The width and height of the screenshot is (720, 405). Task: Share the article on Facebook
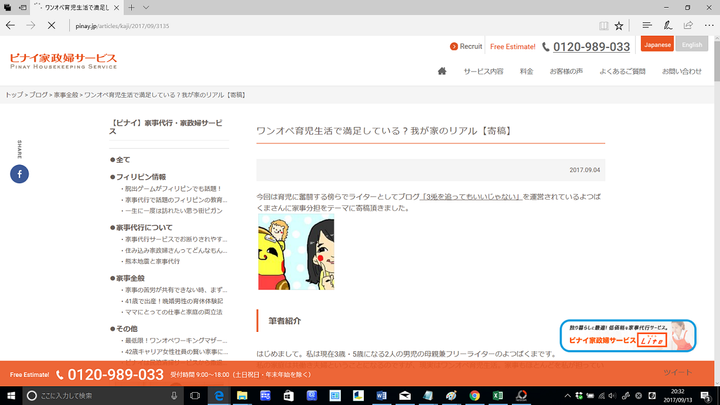point(19,174)
